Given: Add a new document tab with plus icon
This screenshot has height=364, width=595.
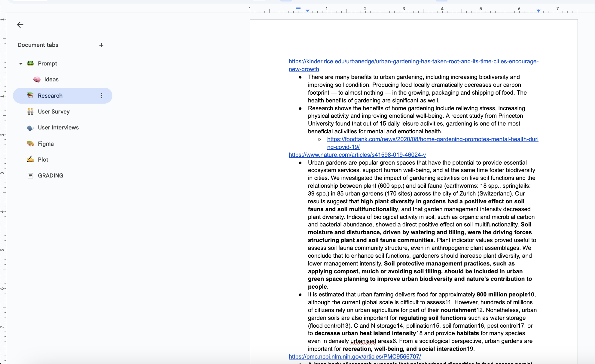Looking at the screenshot, I should pyautogui.click(x=101, y=45).
